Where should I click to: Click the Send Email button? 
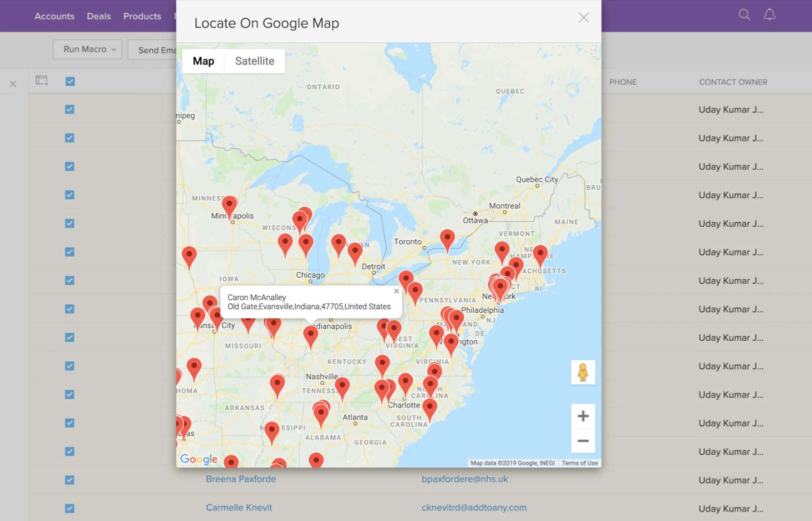[152, 50]
